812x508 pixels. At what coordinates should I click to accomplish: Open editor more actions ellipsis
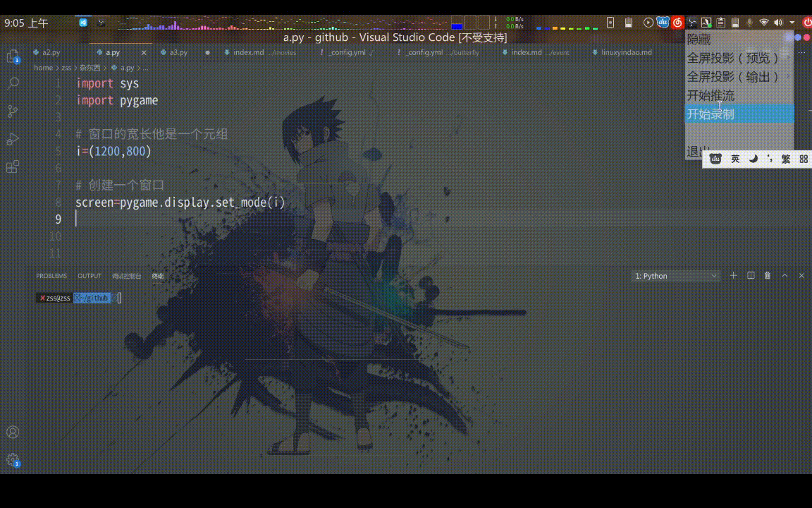(801, 52)
